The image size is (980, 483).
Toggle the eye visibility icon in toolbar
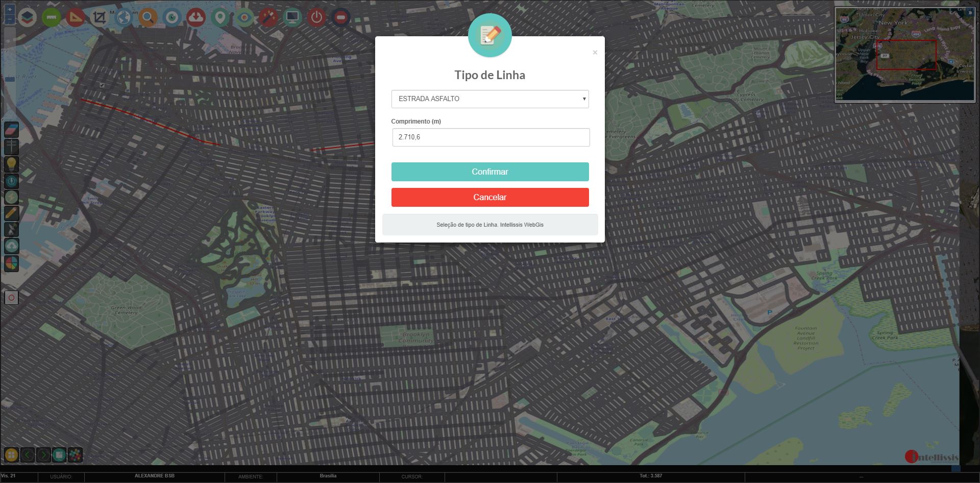[244, 18]
